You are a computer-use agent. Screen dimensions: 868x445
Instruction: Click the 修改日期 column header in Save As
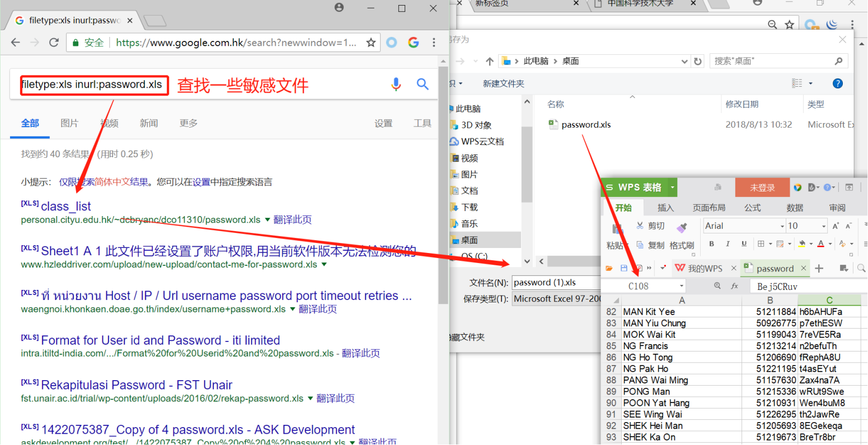click(742, 104)
